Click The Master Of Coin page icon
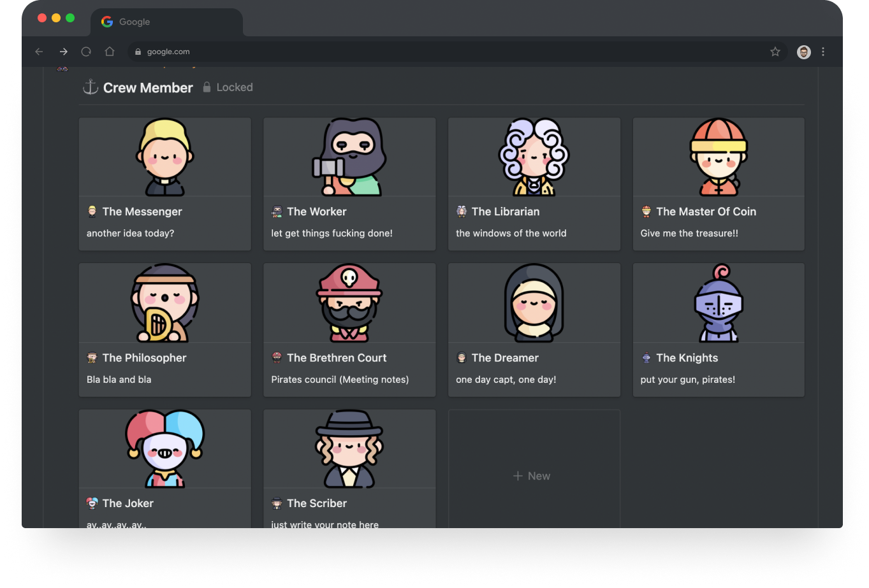869x588 pixels. (646, 211)
